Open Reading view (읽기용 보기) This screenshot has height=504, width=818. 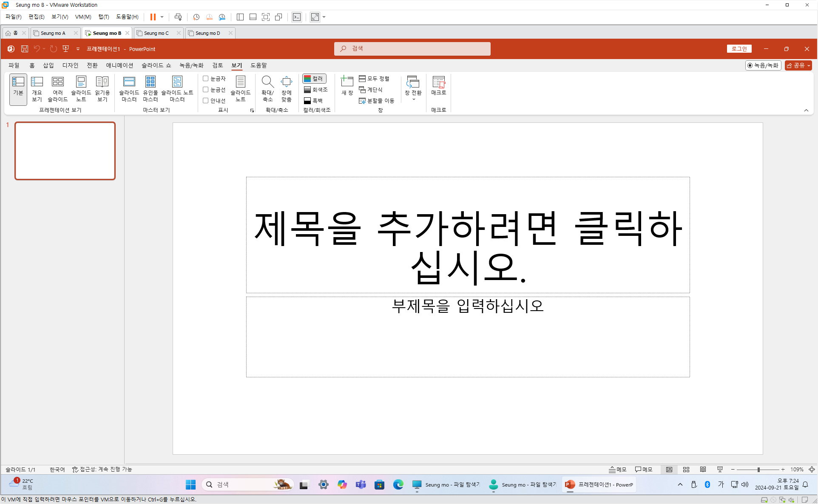[x=102, y=89]
